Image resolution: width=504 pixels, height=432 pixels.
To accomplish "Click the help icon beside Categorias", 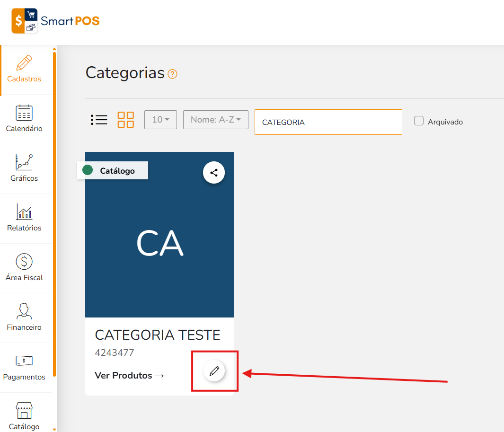I will point(173,74).
